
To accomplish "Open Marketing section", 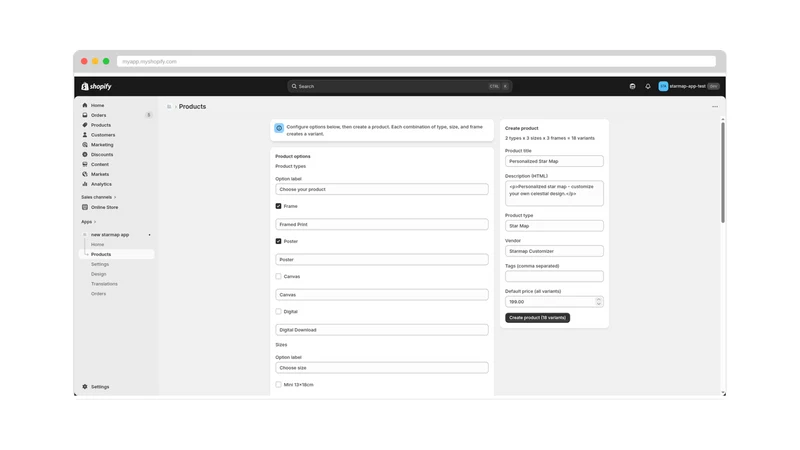I will point(102,145).
